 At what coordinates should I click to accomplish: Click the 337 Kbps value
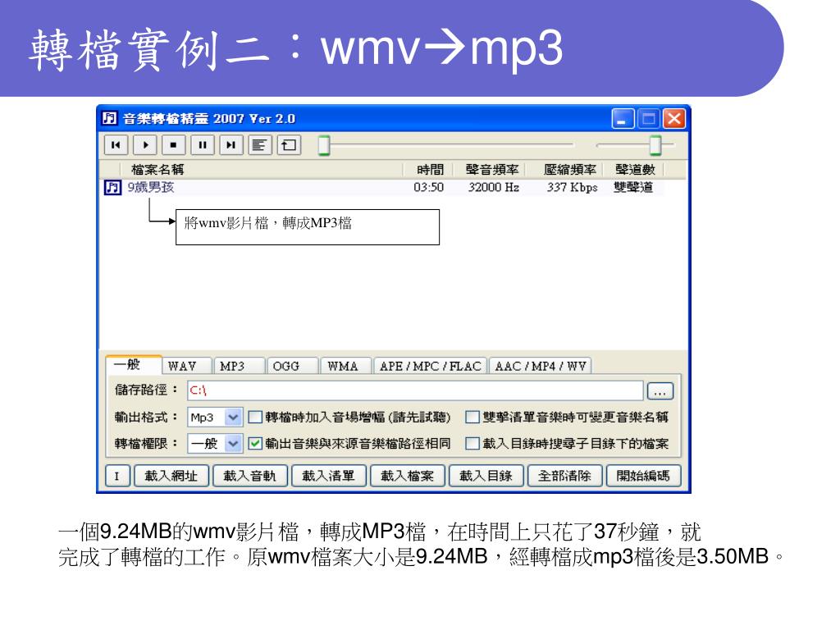(x=572, y=188)
